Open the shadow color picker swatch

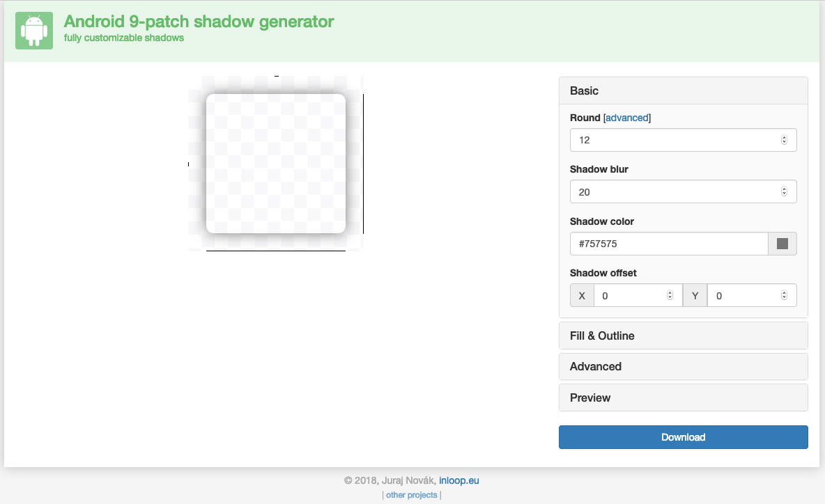782,244
